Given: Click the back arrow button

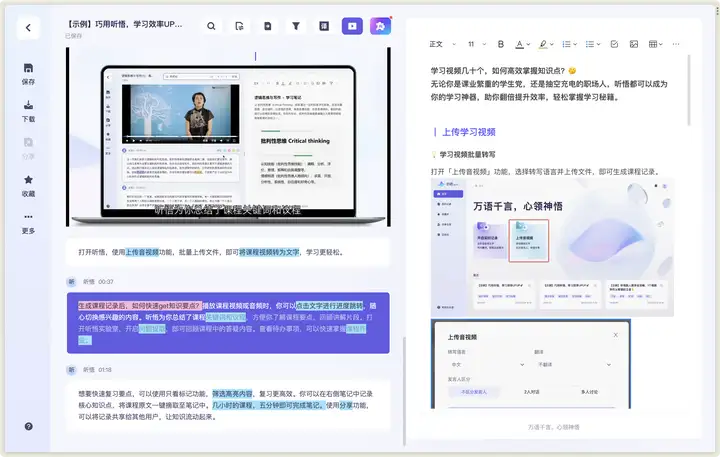Looking at the screenshot, I should pyautogui.click(x=28, y=28).
